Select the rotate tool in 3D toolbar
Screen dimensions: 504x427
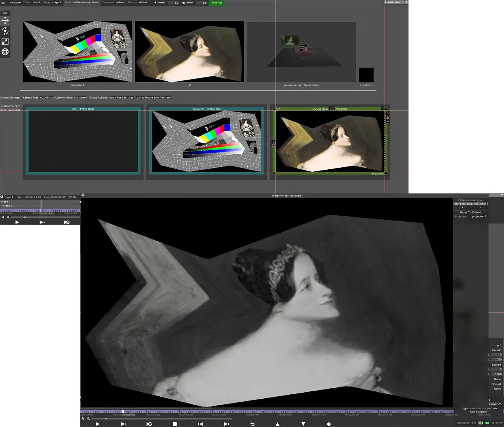click(5, 31)
